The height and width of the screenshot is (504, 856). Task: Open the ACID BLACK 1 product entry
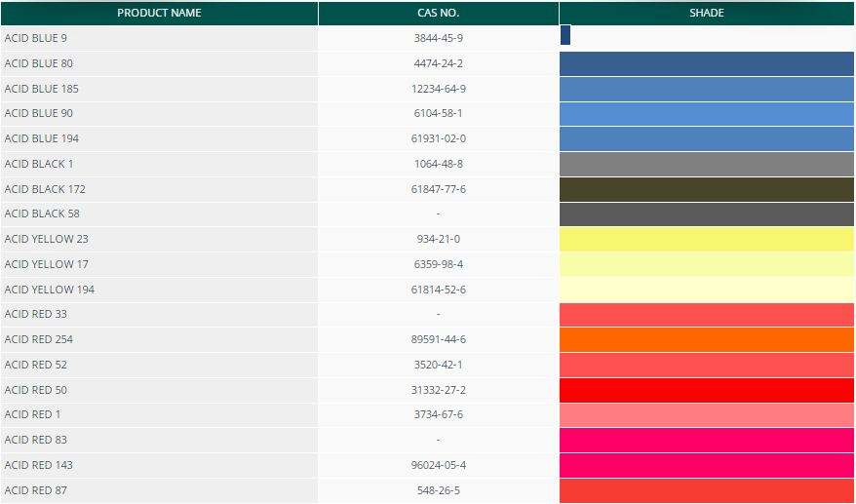[39, 164]
